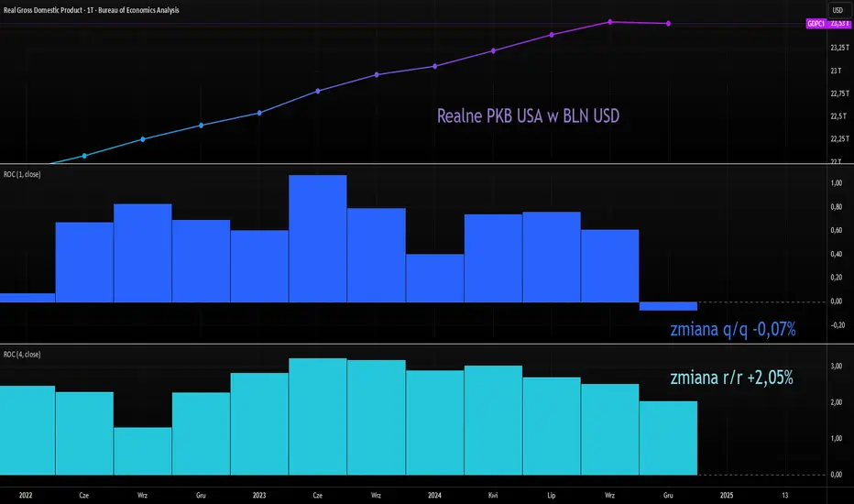Click the last purple data point on GDP line
The height and width of the screenshot is (504, 854).
(668, 24)
